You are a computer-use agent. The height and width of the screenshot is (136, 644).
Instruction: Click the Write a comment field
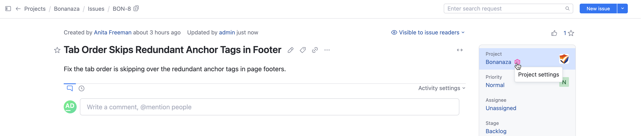(269, 107)
